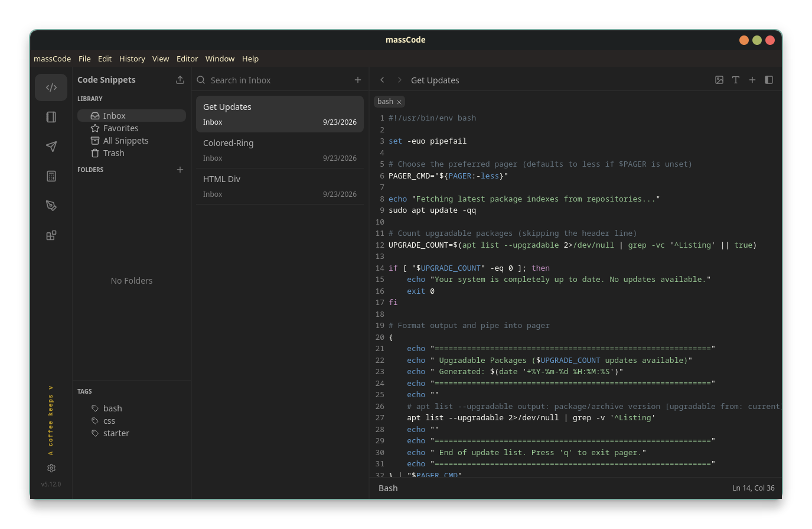The image size is (812, 529).
Task: Focus the Search in Inbox field
Action: (x=280, y=80)
